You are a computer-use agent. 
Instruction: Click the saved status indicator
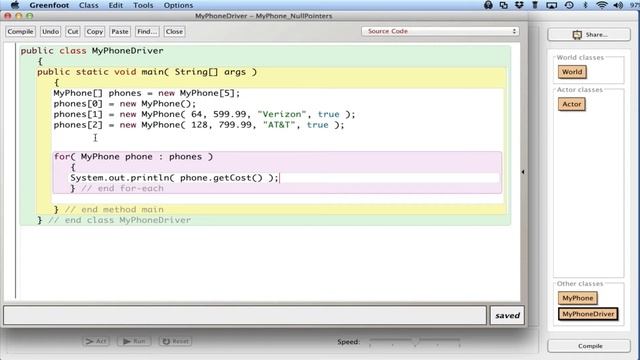(x=507, y=316)
